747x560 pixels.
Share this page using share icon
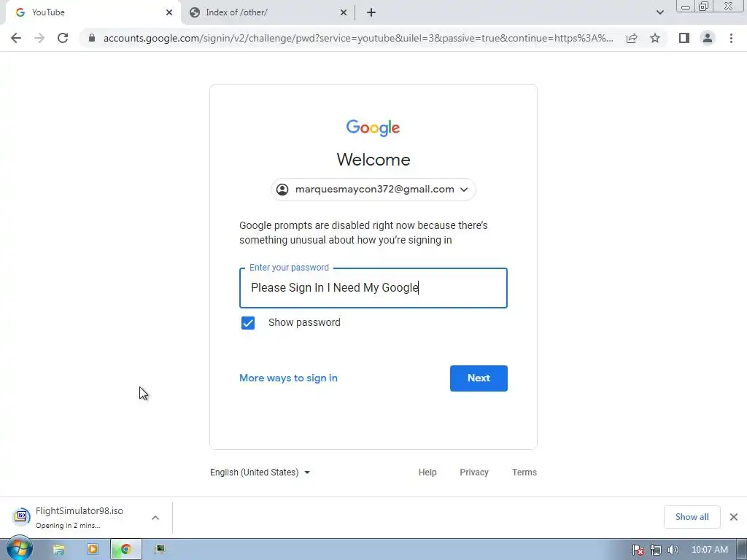pos(632,38)
